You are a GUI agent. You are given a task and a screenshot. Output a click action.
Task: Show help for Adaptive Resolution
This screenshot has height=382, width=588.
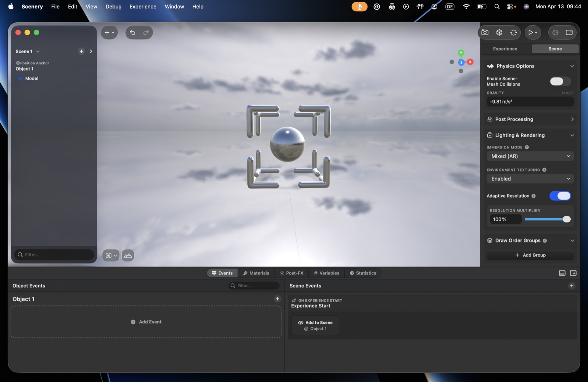pos(534,196)
